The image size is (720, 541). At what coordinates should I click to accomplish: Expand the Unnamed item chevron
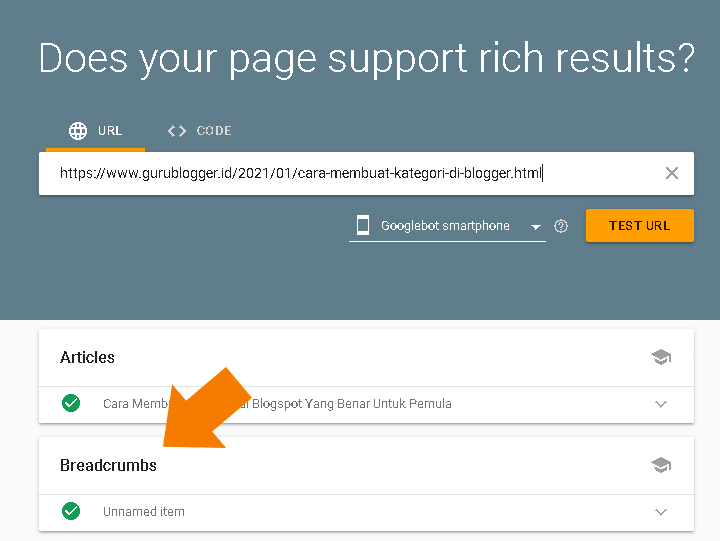coord(661,511)
